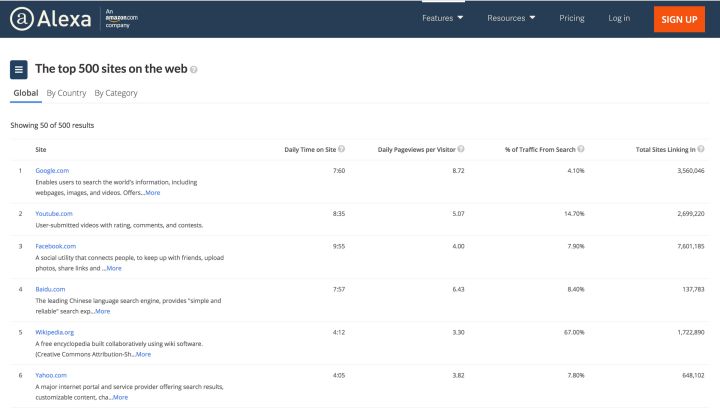The width and height of the screenshot is (720, 414).
Task: Click % of Traffic From Search help icon
Action: tap(581, 149)
